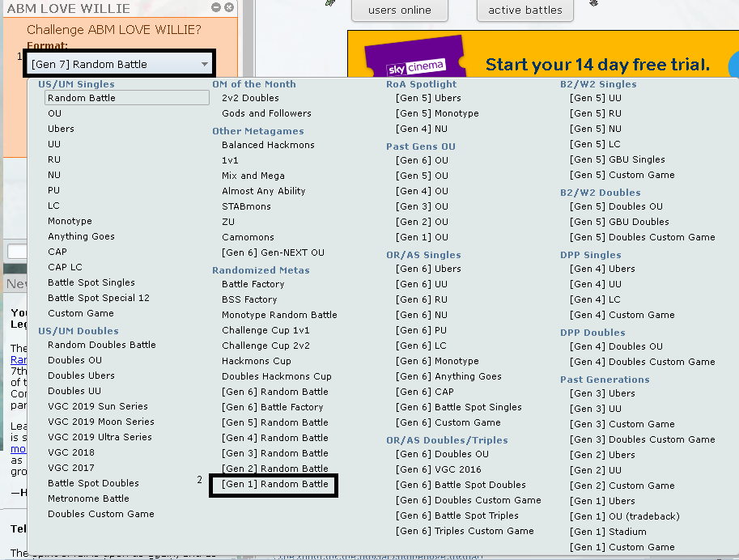
Task: Select the Mix and Mega format
Action: (253, 176)
